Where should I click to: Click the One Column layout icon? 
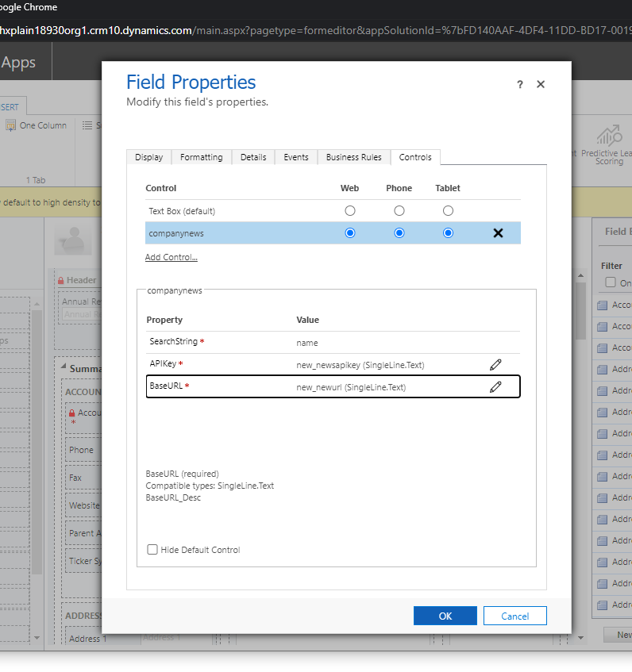11,125
